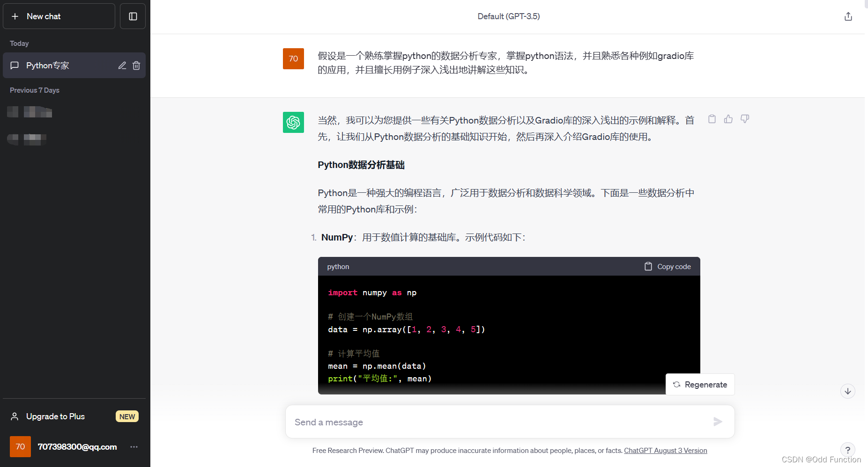Click the data = np.array code line
Image resolution: width=868 pixels, height=467 pixels.
coord(407,329)
